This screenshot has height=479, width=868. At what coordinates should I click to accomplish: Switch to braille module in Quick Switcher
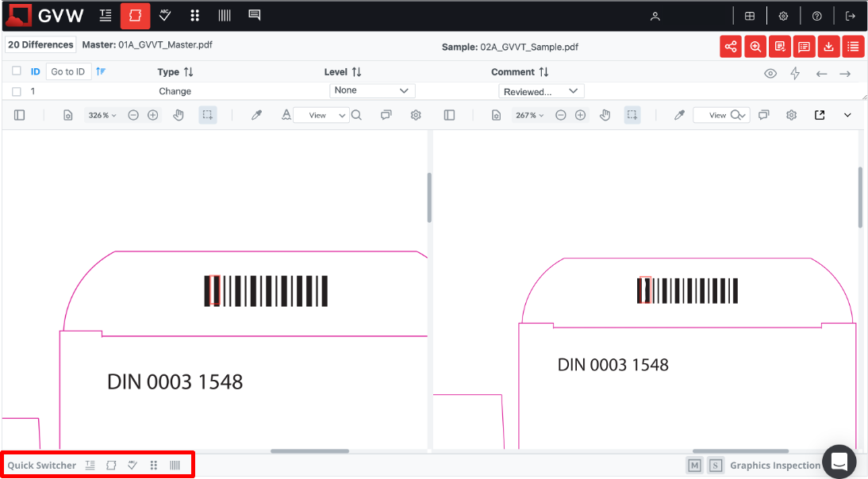(154, 466)
